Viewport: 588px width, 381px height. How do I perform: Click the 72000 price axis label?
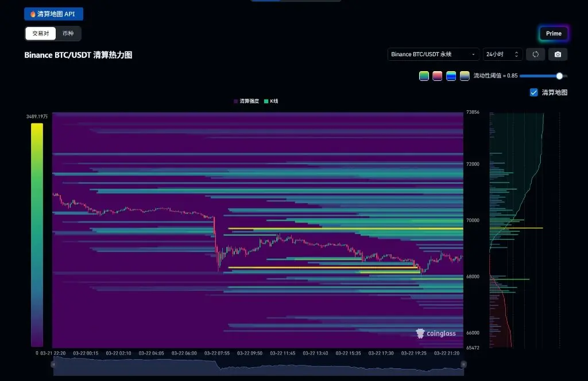pyautogui.click(x=473, y=164)
